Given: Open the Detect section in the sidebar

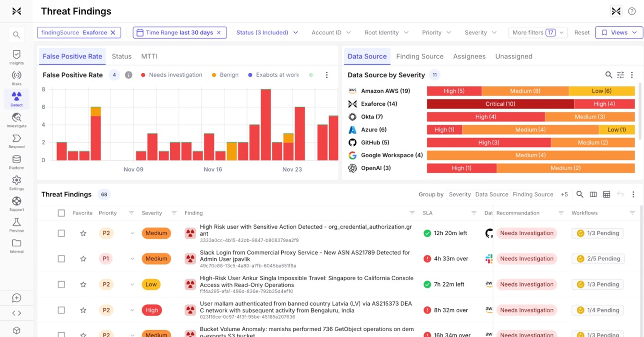Looking at the screenshot, I should point(16,99).
